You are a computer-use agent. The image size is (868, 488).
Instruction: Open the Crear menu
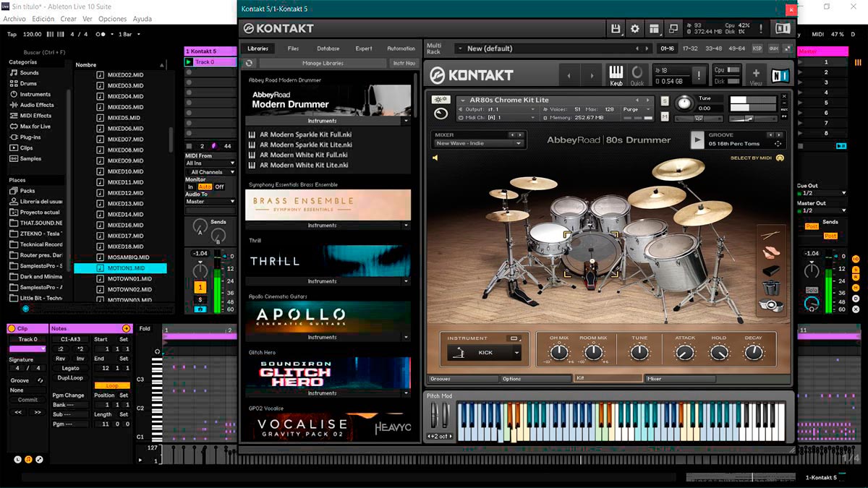pyautogui.click(x=69, y=19)
